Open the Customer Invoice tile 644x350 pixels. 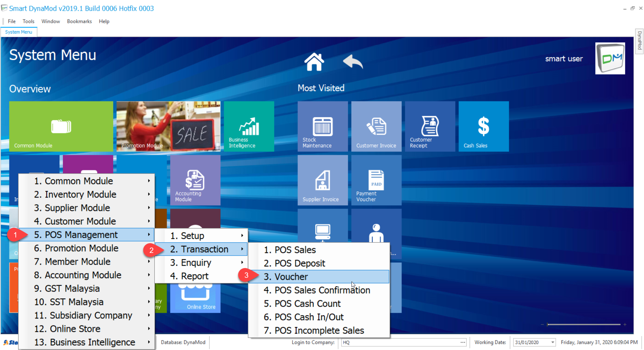[x=376, y=126]
